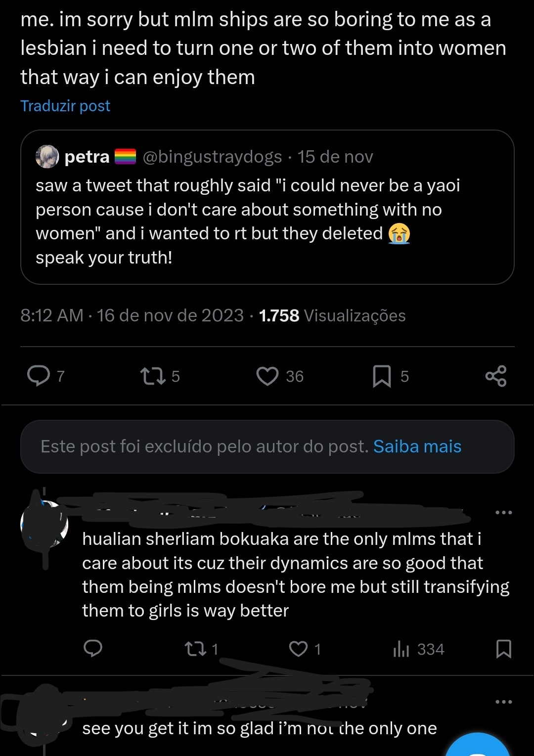Tap the reply icon on main post
534x756 pixels.
pyautogui.click(x=39, y=376)
